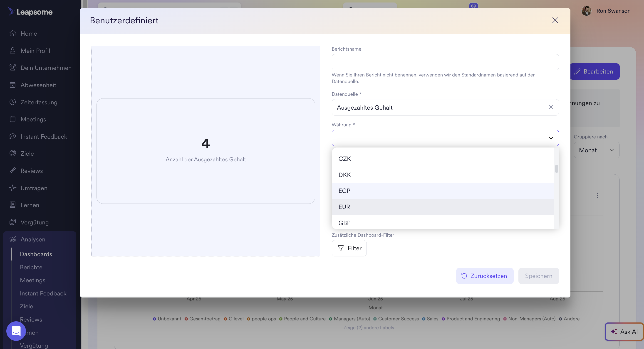Open the Intercom chat launcher
The width and height of the screenshot is (644, 349).
16,331
